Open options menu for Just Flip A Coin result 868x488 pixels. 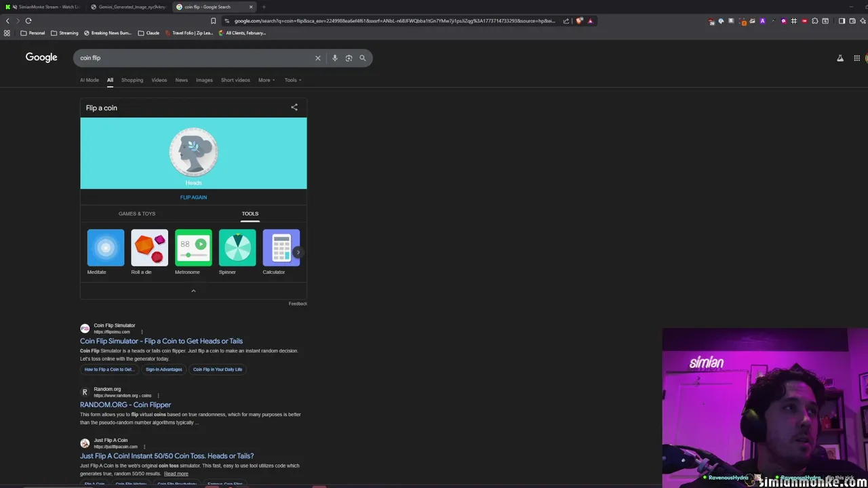[x=144, y=447]
